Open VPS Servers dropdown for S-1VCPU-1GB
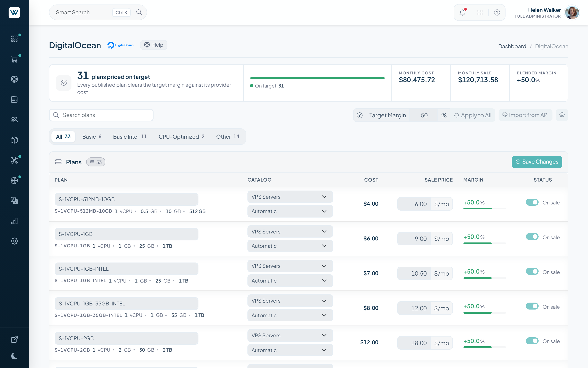Screen dimensions: 588x368 [x=290, y=231]
